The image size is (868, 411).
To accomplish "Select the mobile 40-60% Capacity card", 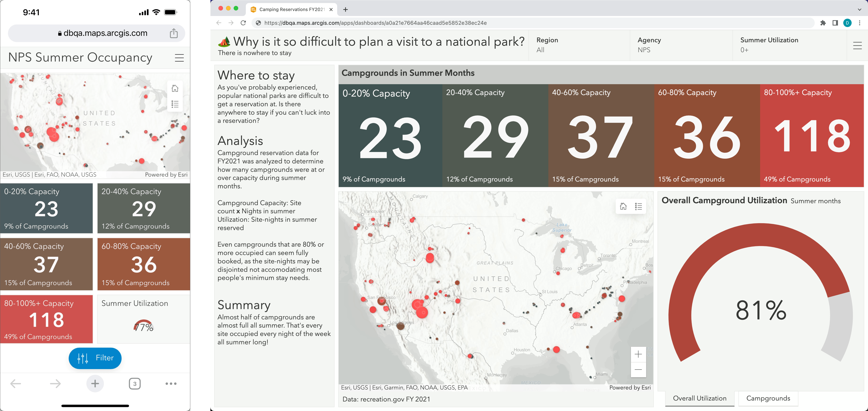I will [46, 264].
